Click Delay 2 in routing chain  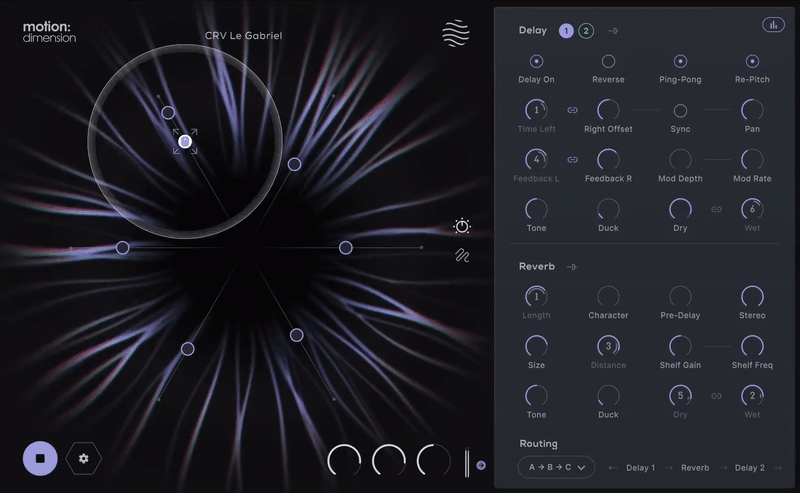(x=749, y=467)
